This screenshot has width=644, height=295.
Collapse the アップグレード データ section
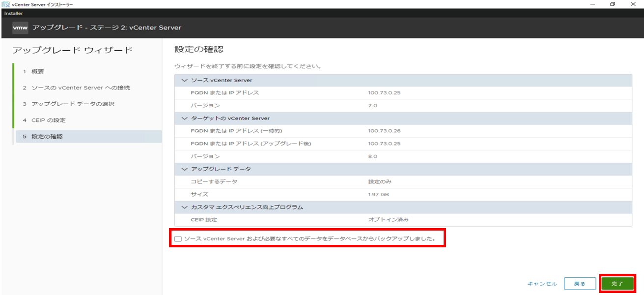(x=185, y=169)
